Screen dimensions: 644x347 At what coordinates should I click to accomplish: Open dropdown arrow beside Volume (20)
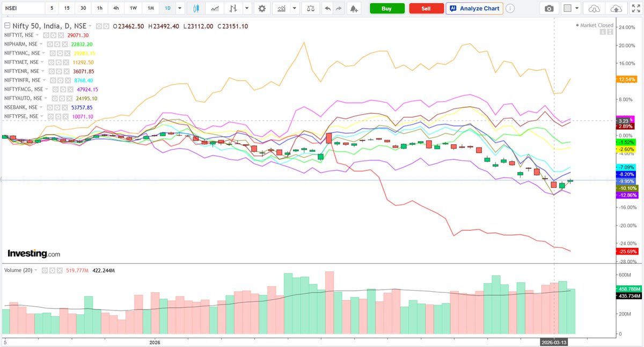[x=36, y=270]
